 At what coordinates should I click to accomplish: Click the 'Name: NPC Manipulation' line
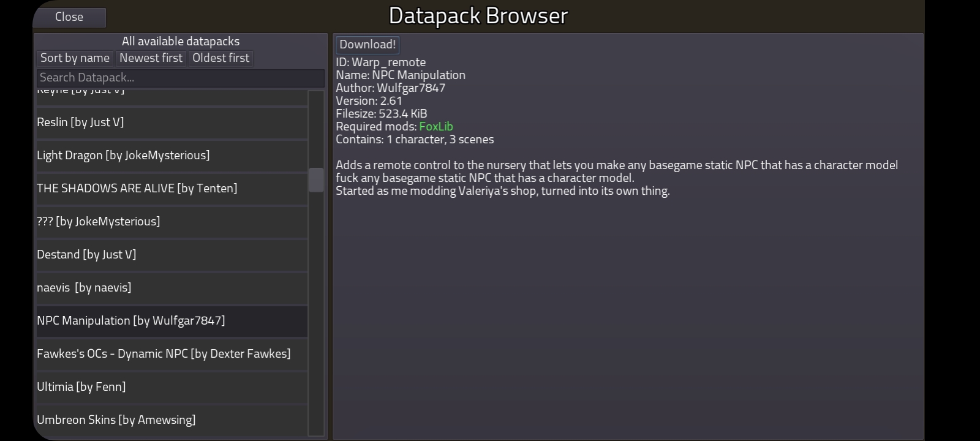(x=401, y=75)
